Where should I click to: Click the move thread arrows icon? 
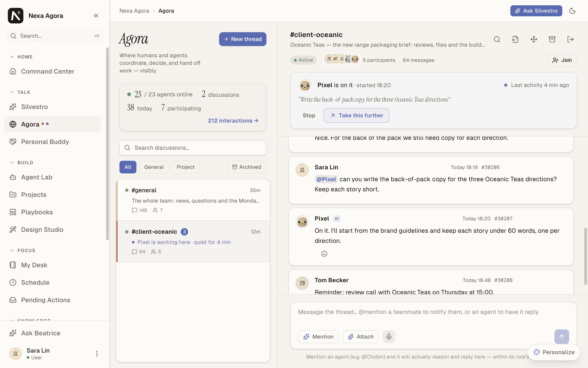(x=534, y=39)
